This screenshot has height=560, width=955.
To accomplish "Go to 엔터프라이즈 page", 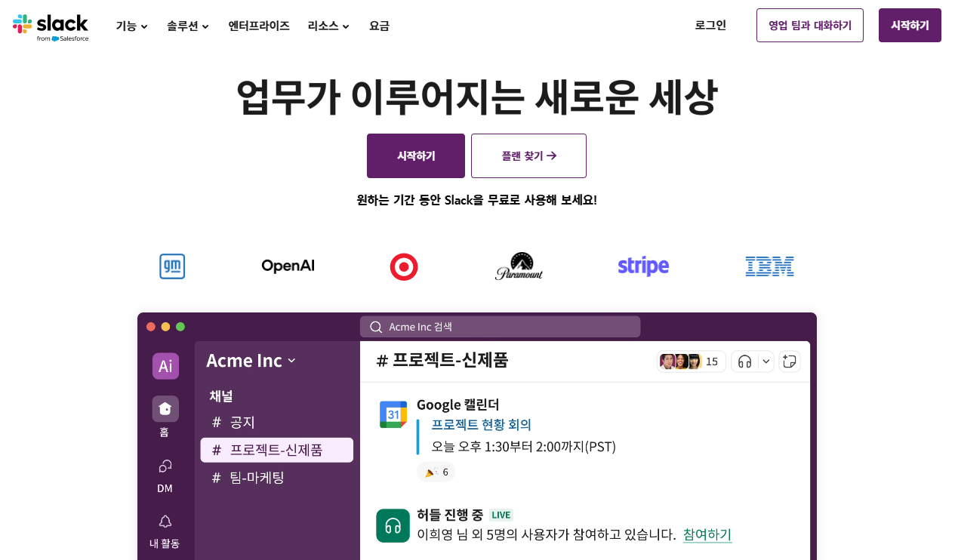I will coord(259,26).
